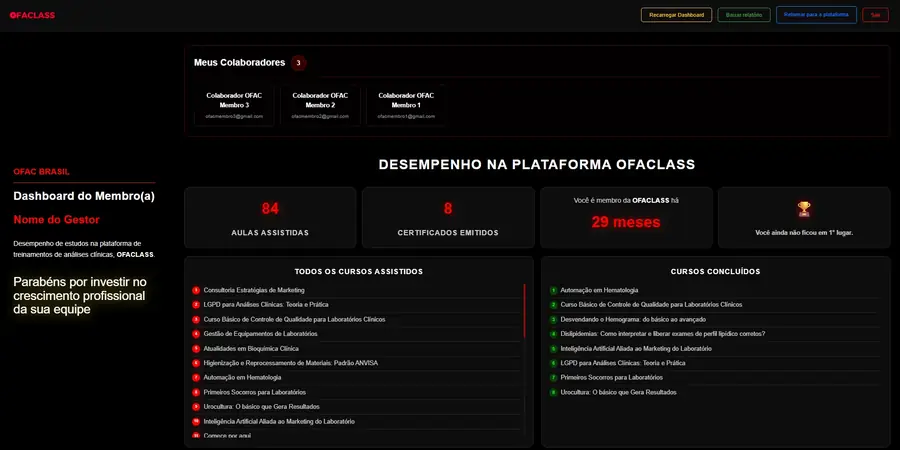This screenshot has height=450, width=900.
Task: Click green badge beside Desvendando o Hemograma
Action: click(x=553, y=320)
